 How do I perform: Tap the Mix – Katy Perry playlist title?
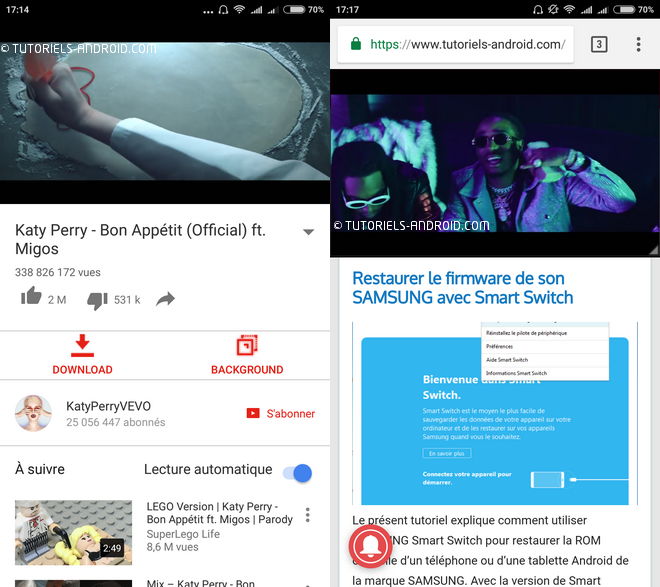201,583
